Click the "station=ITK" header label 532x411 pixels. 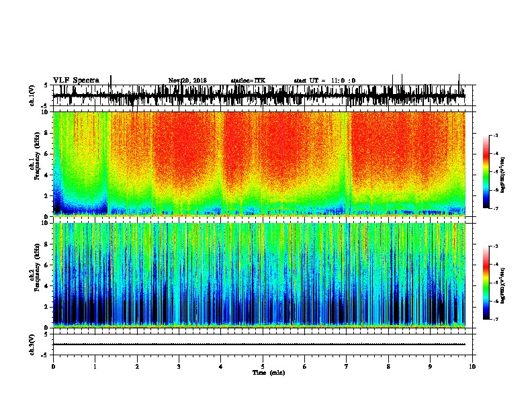click(248, 81)
